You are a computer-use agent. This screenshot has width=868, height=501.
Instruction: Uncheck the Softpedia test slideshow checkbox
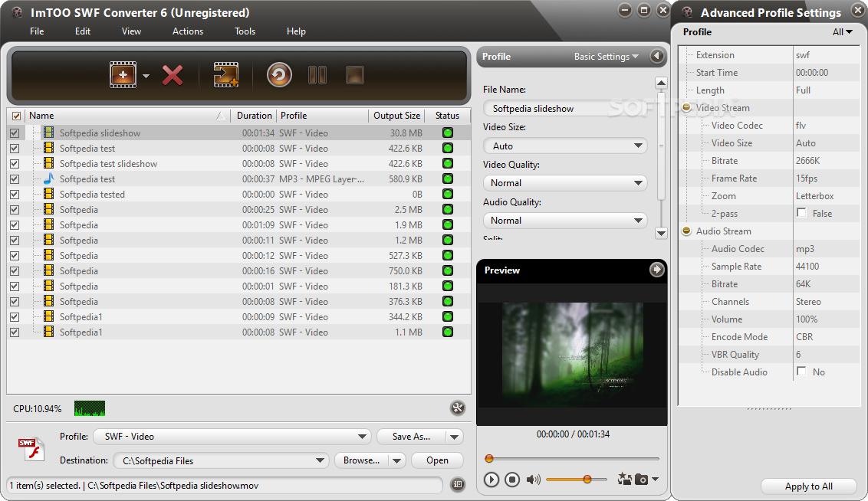15,164
